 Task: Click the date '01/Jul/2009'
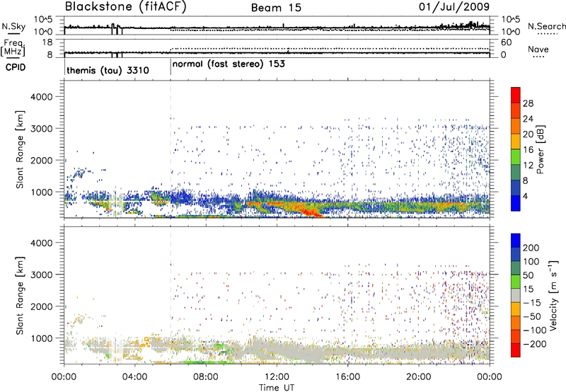click(x=454, y=6)
